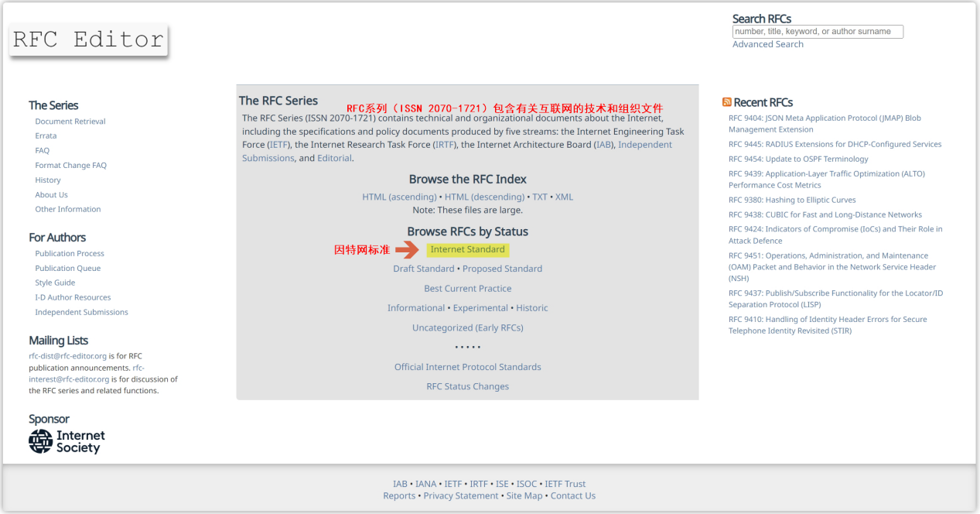Screen dimensions: 980x514
Task: Open the Advanced Search link
Action: click(x=768, y=44)
